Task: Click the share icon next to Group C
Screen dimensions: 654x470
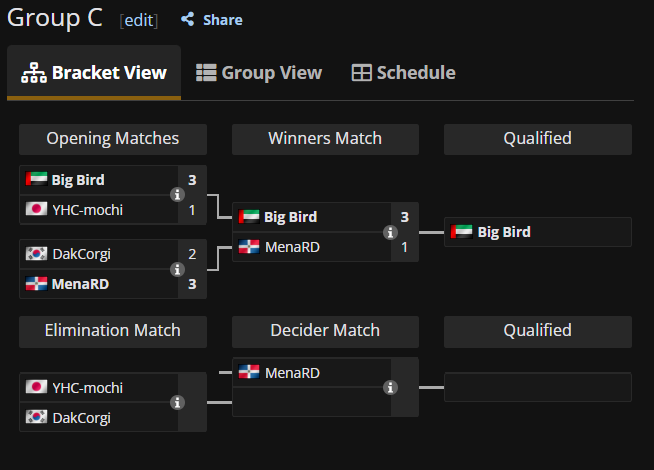Action: [x=187, y=20]
